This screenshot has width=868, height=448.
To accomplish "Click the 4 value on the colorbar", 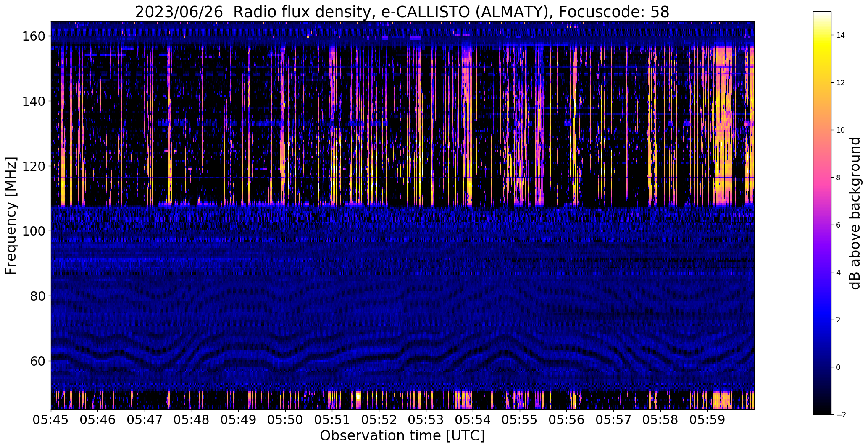I will (839, 272).
